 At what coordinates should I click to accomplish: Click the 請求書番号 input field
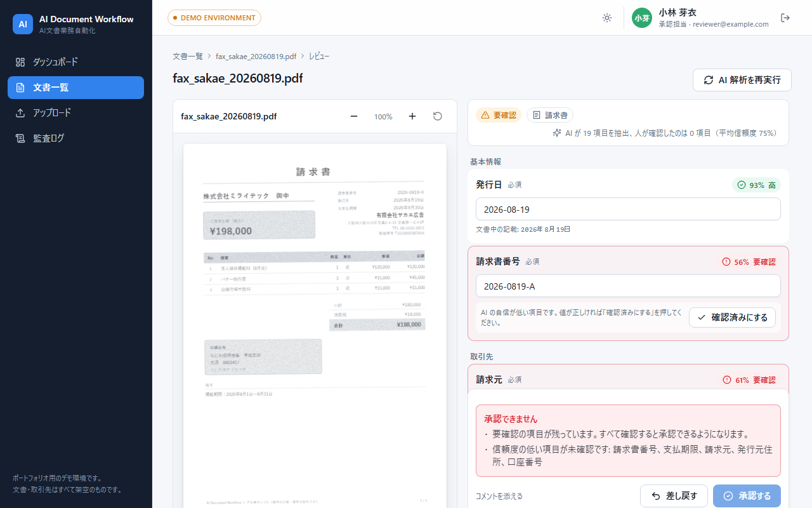point(628,286)
